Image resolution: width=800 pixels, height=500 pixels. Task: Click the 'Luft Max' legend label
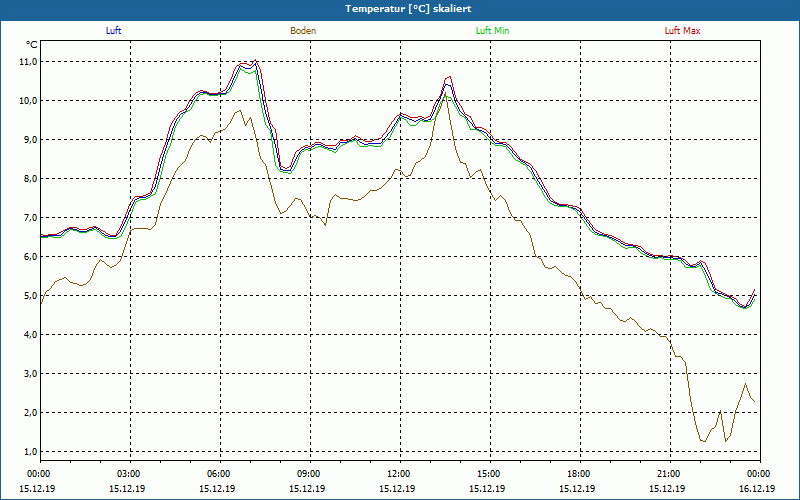click(x=682, y=31)
